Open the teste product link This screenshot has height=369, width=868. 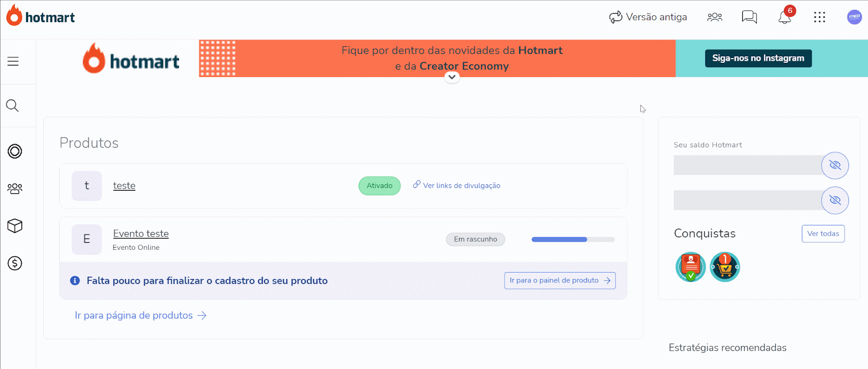[124, 186]
